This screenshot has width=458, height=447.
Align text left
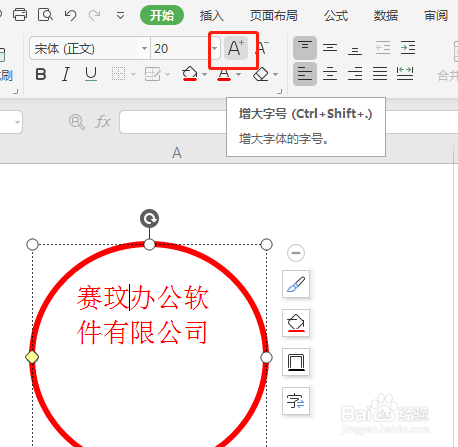click(x=305, y=74)
